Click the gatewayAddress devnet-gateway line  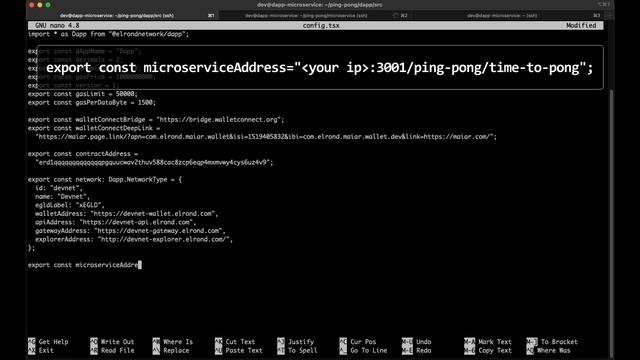point(130,231)
